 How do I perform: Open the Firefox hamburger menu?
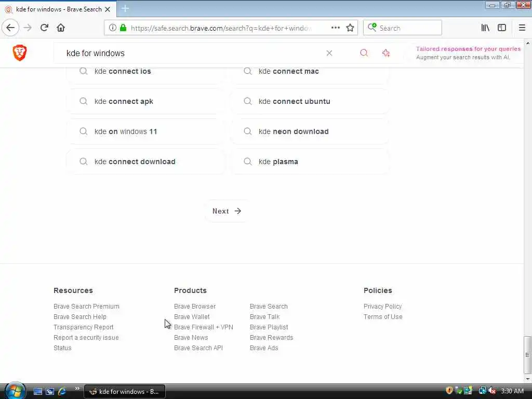pyautogui.click(x=522, y=28)
